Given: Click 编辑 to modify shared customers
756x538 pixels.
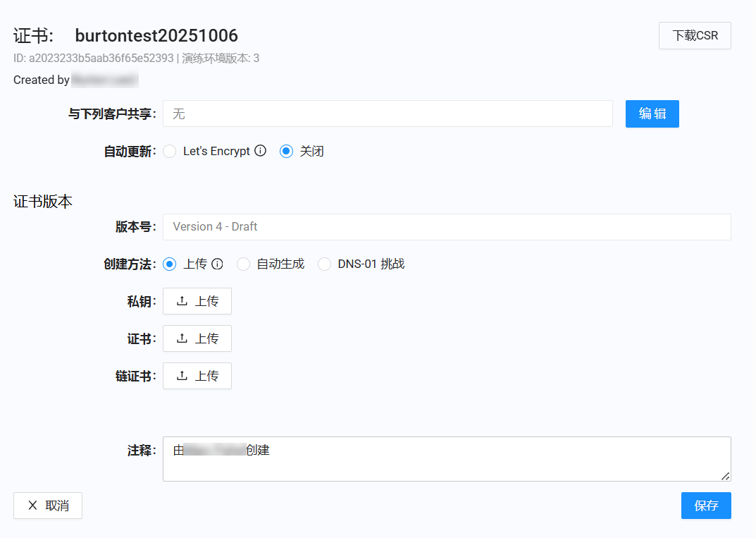Looking at the screenshot, I should (x=652, y=114).
